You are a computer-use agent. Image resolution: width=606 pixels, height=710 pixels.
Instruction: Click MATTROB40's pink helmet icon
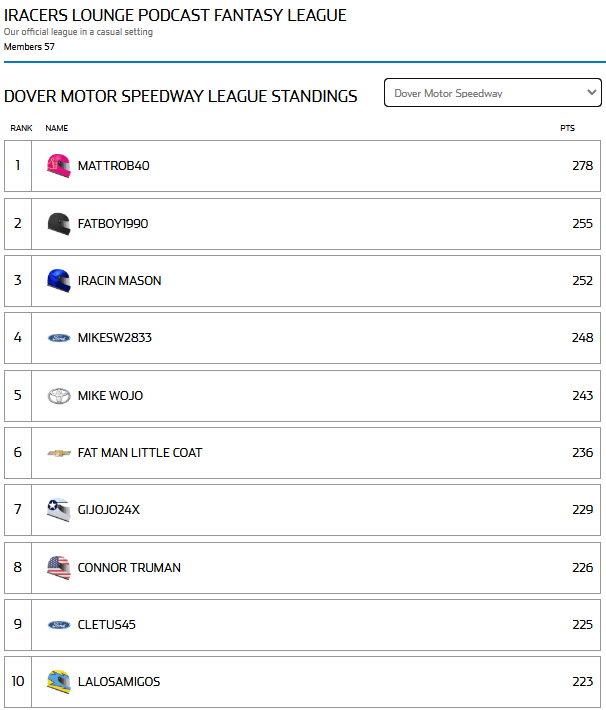tap(59, 166)
